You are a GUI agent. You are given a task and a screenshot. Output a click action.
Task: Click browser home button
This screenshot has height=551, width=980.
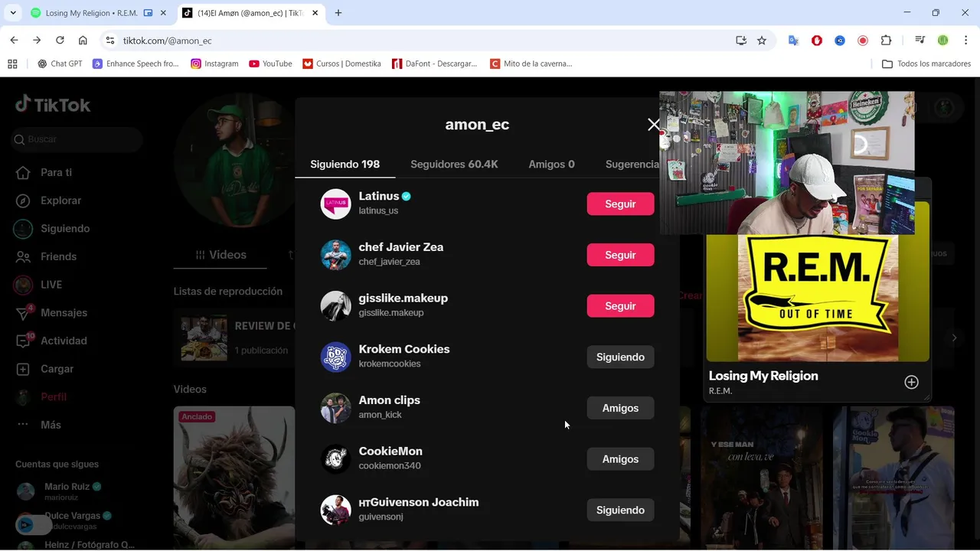(83, 40)
